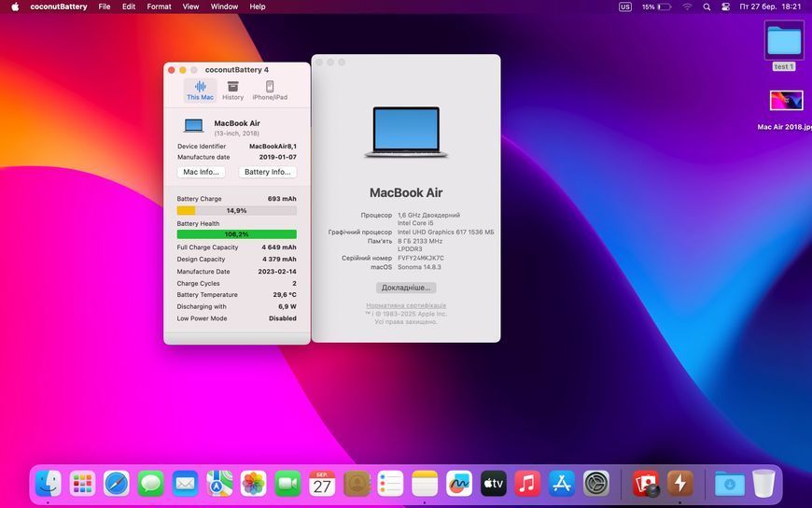Open Contacts from the Dock
Screen dimensions: 812x508
point(357,484)
